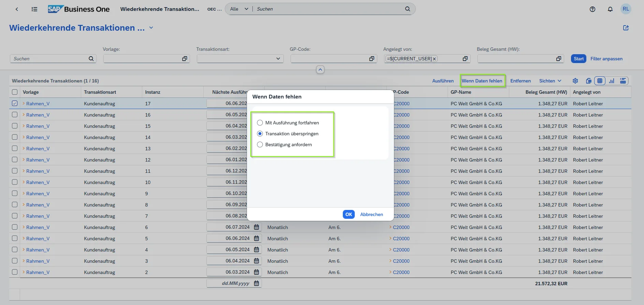Open table settings gear icon
This screenshot has height=305, width=644.
[575, 81]
